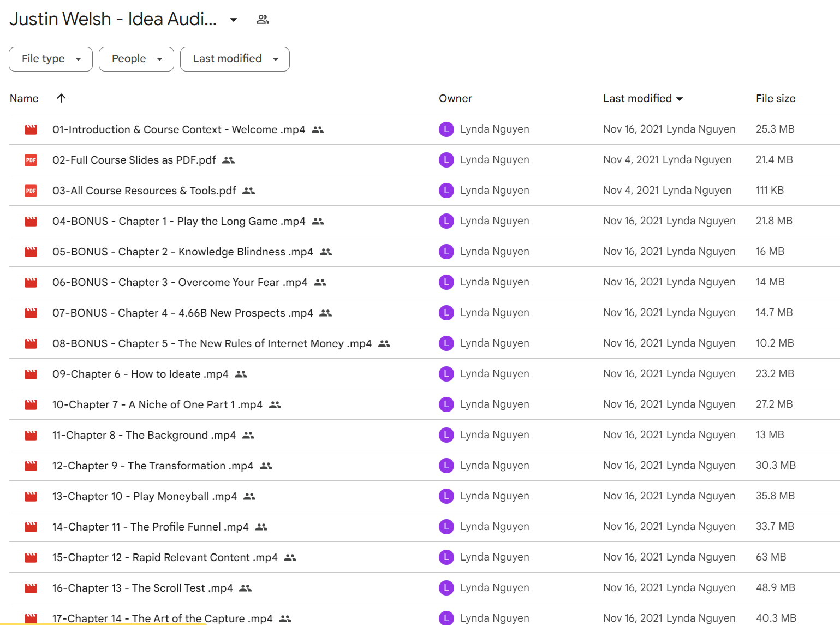Click video icon of 08-BONUS Chapter 5
This screenshot has width=840, height=625.
tap(31, 343)
